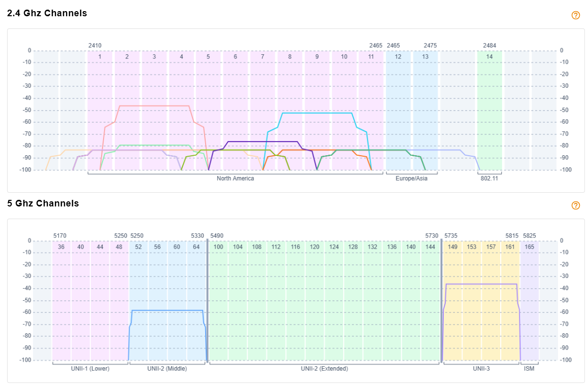
Task: Click channel 112 label in 5 GHz chart
Action: (276, 247)
